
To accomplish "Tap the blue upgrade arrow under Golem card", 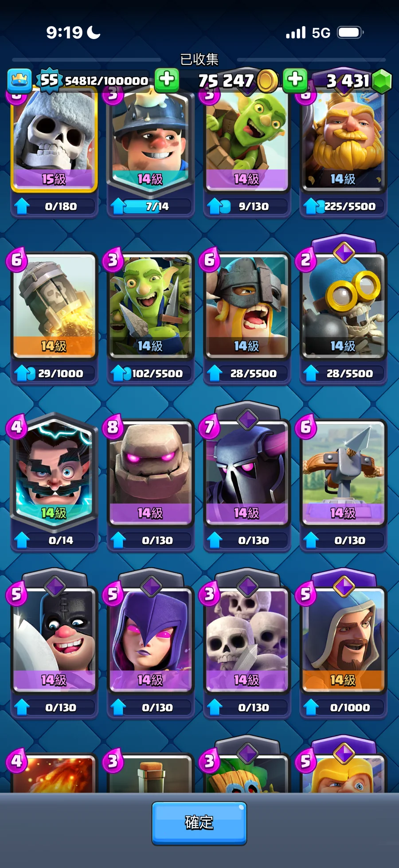I will click(x=118, y=540).
